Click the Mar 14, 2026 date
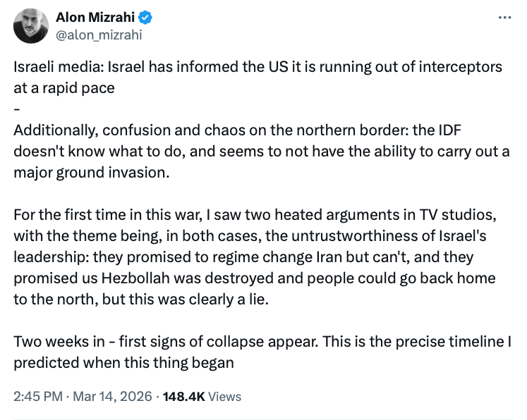The width and height of the screenshot is (527, 420). point(111,397)
